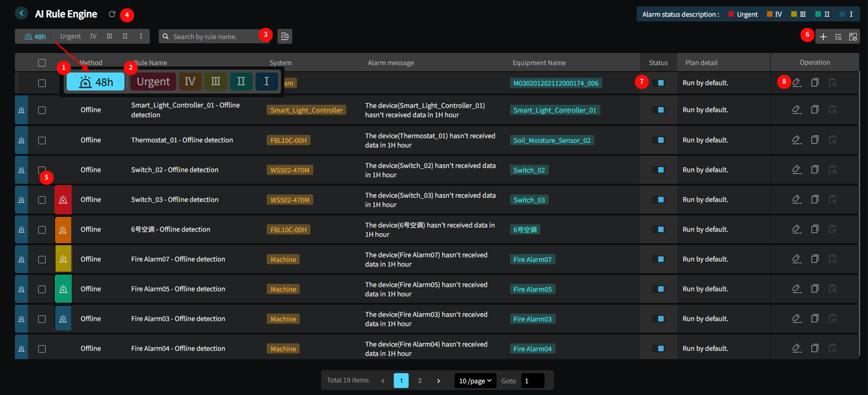Screen dimensions: 868x395
Task: Select all rules with header checkbox
Action: (x=42, y=63)
